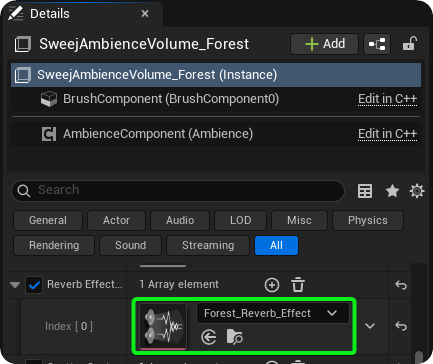433x364 pixels.
Task: Click the Forest_Reverb_Effect asset thumbnail
Action: (x=163, y=327)
